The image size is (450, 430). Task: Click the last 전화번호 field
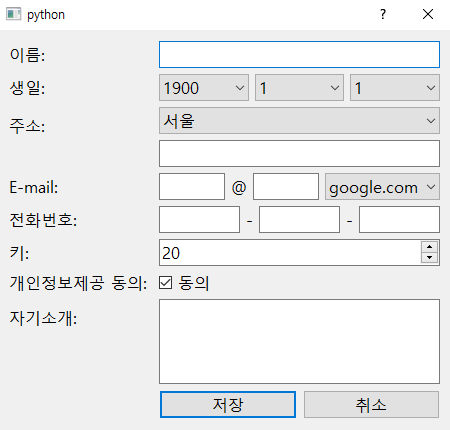[x=399, y=219]
